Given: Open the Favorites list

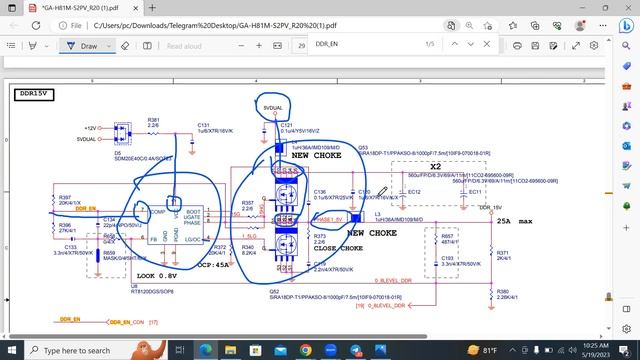Looking at the screenshot, I should (513, 26).
